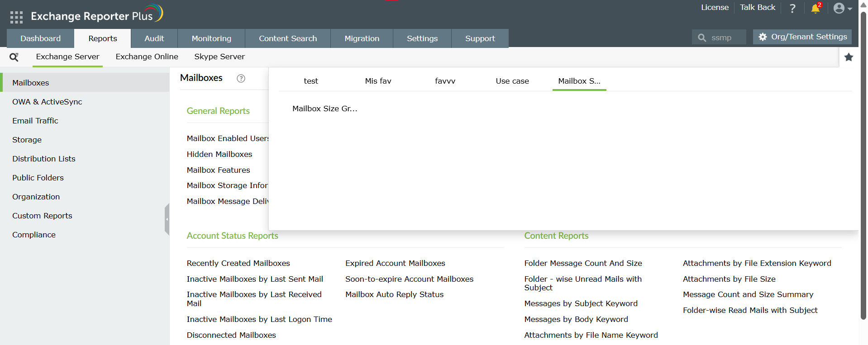Viewport: 868px width, 345px height.
Task: Click the Exchange Reporter Plus logo
Action: tap(97, 14)
